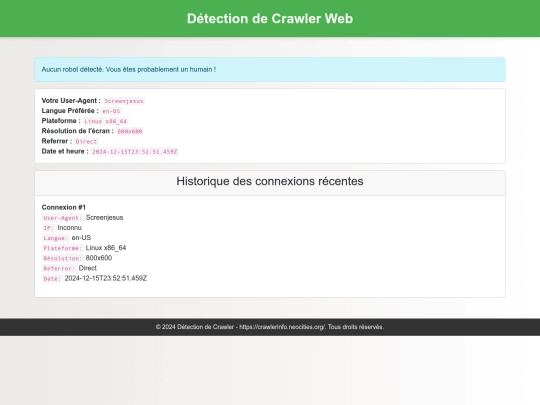Click the pink Referrer: tag in history
The height and width of the screenshot is (405, 540).
pyautogui.click(x=59, y=269)
